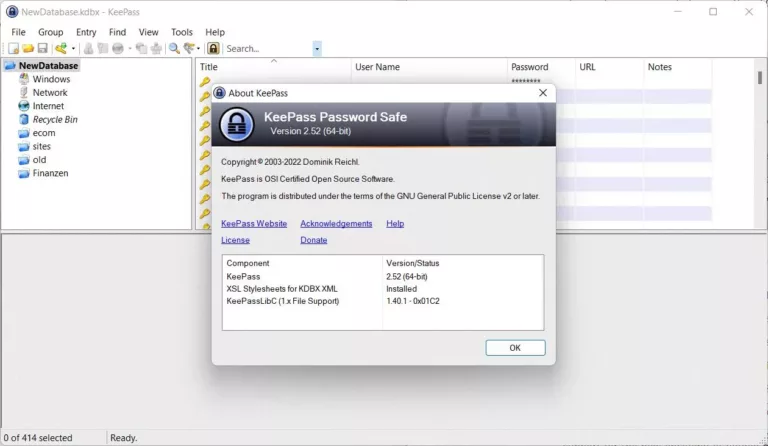
Task: Click the Add Entry key icon
Action: 61,48
